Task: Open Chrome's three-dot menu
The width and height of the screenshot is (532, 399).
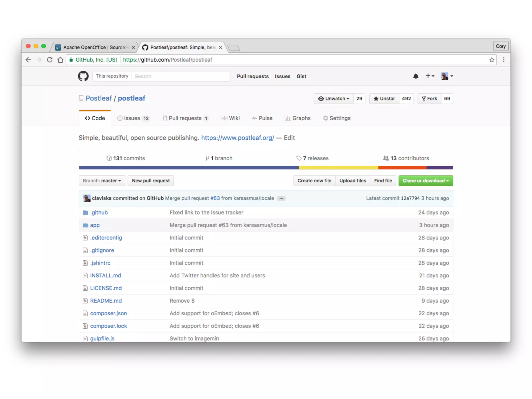Action: tap(503, 60)
